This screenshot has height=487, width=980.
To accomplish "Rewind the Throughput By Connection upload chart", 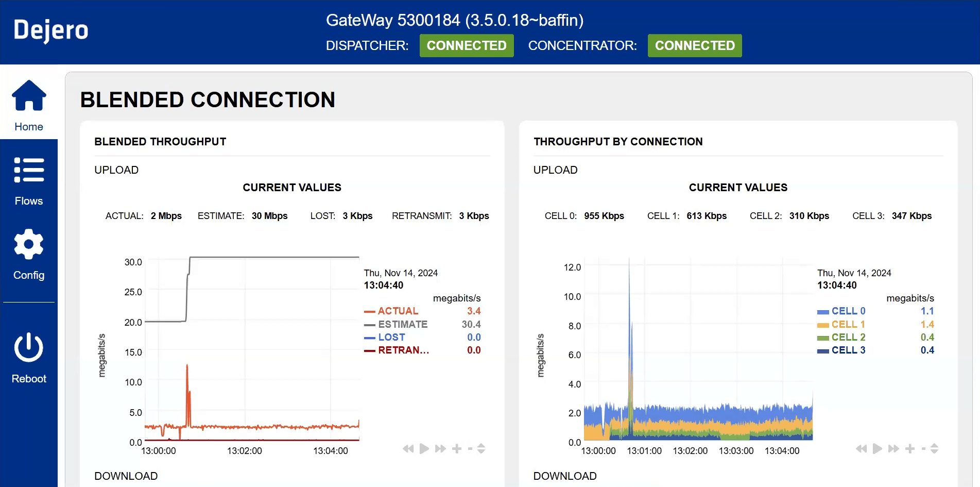I will click(861, 449).
